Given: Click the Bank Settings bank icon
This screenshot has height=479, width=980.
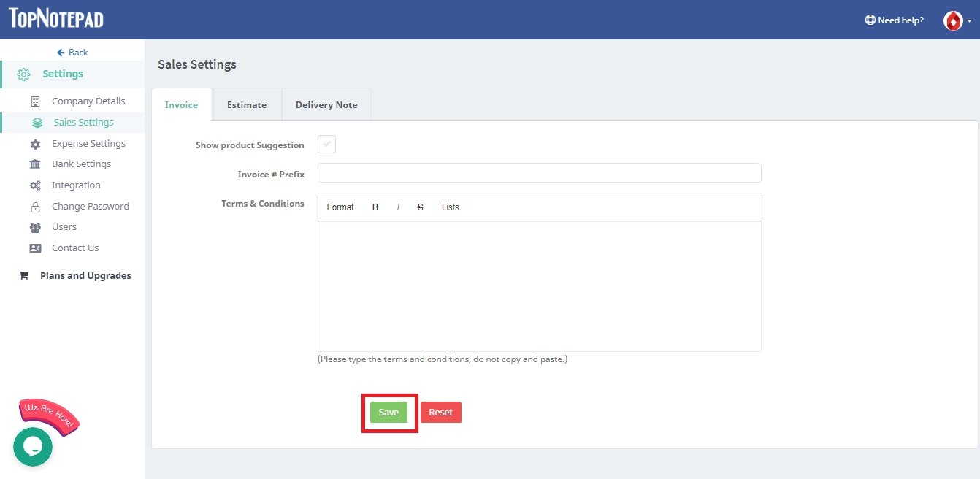Looking at the screenshot, I should coord(35,164).
